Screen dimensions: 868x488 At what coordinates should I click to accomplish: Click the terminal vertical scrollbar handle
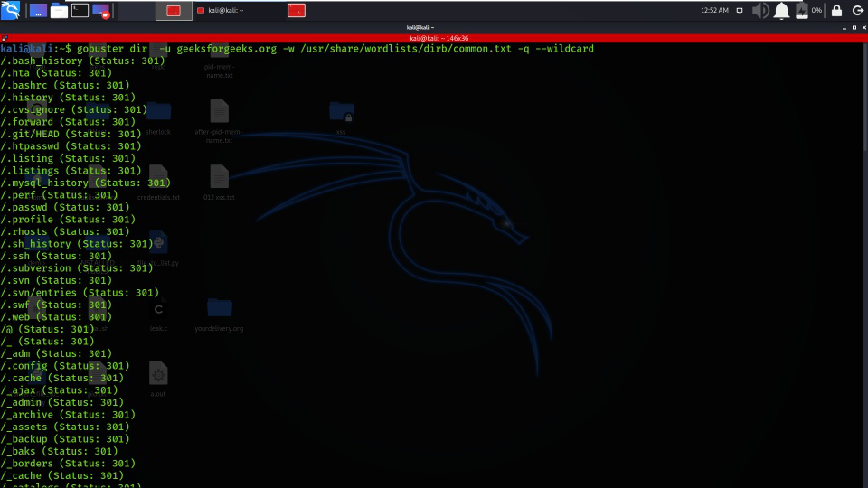[x=865, y=97]
